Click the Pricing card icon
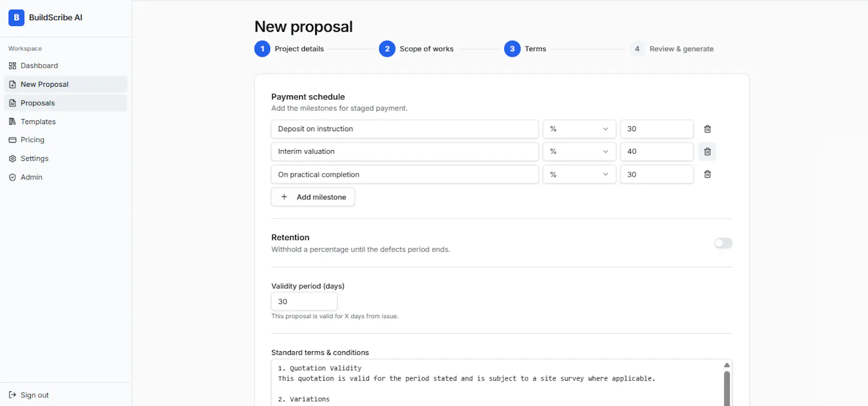The width and height of the screenshot is (868, 406). click(12, 140)
